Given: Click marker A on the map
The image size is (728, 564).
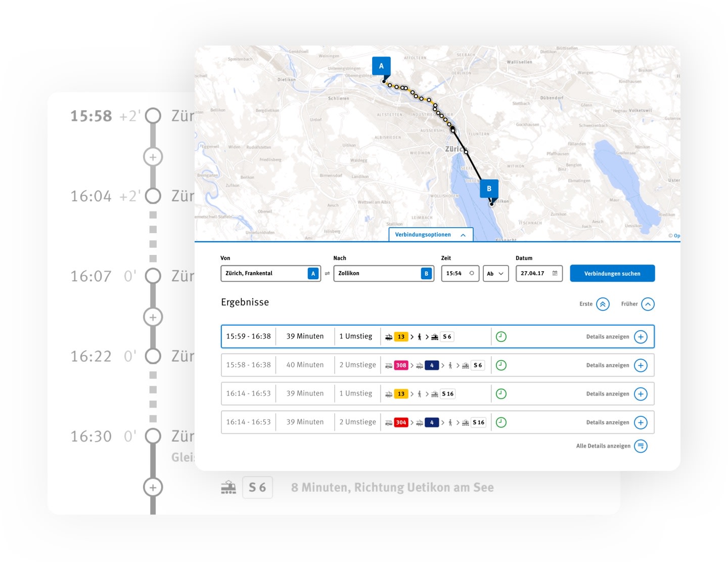Looking at the screenshot, I should (381, 65).
